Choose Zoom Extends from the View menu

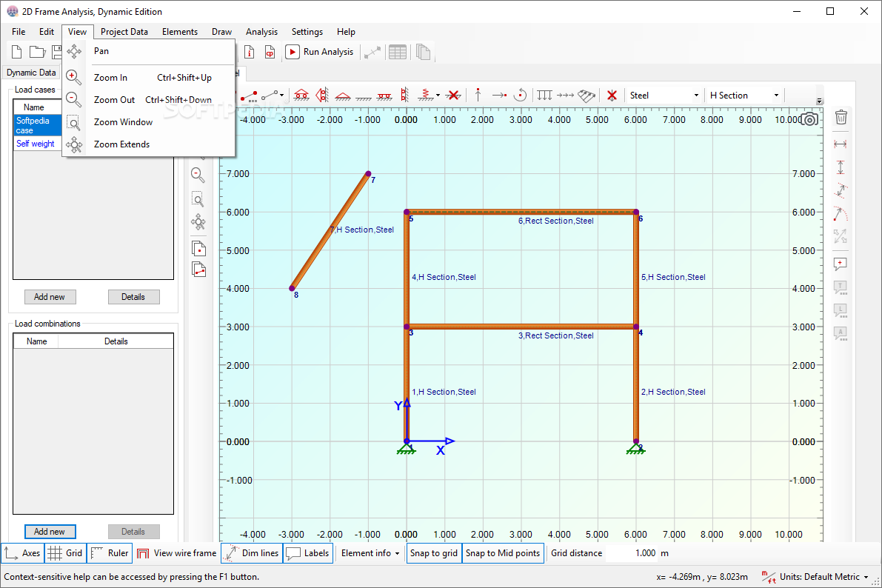[149, 144]
